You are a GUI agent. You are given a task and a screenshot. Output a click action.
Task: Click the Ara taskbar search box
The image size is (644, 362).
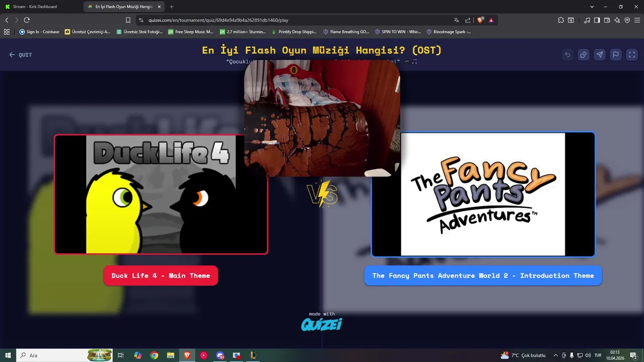click(65, 355)
